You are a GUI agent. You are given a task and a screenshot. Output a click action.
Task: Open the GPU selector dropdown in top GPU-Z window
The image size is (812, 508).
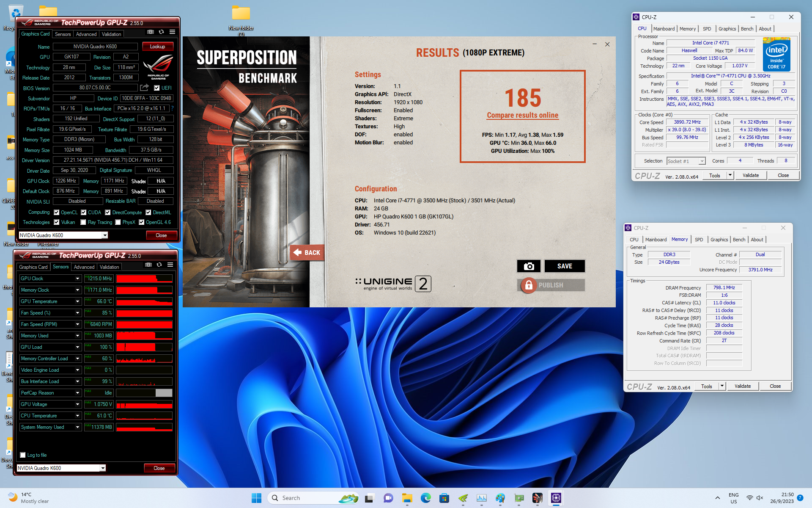pyautogui.click(x=105, y=235)
